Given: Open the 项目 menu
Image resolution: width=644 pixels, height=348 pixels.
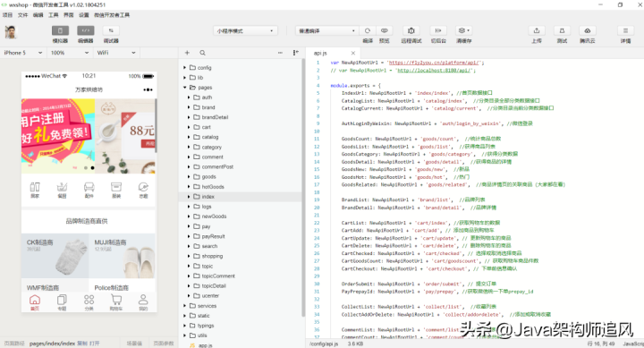Looking at the screenshot, I should [x=7, y=15].
